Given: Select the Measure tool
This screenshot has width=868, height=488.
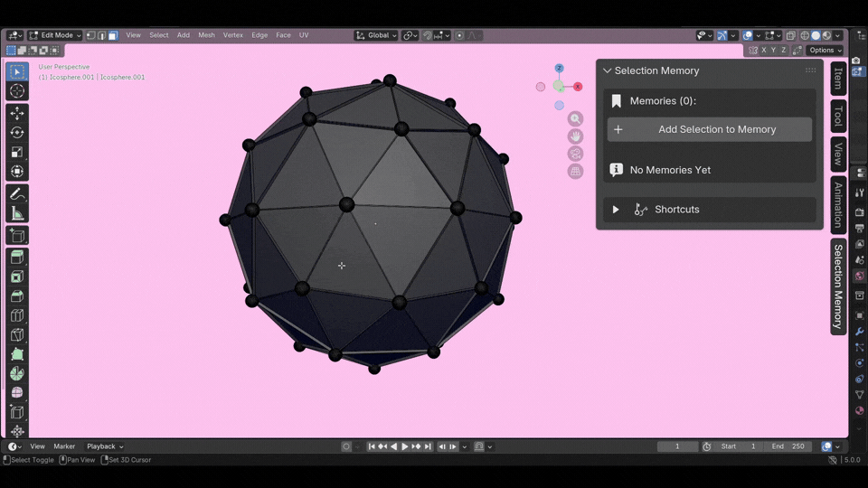Looking at the screenshot, I should point(17,213).
